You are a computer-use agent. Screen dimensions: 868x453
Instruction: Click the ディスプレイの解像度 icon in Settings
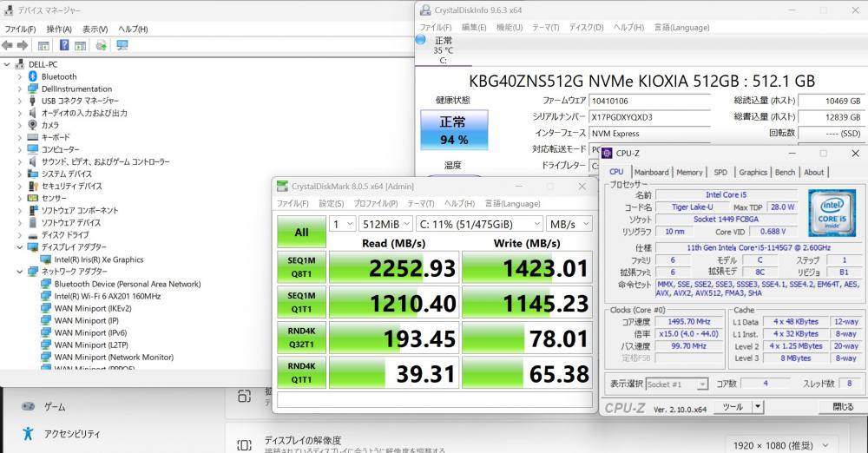pyautogui.click(x=244, y=444)
